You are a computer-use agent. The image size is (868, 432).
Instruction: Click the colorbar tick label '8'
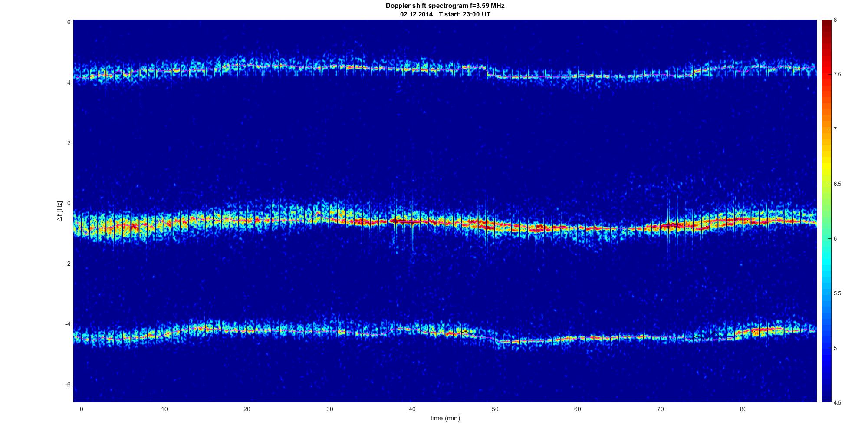click(x=835, y=20)
